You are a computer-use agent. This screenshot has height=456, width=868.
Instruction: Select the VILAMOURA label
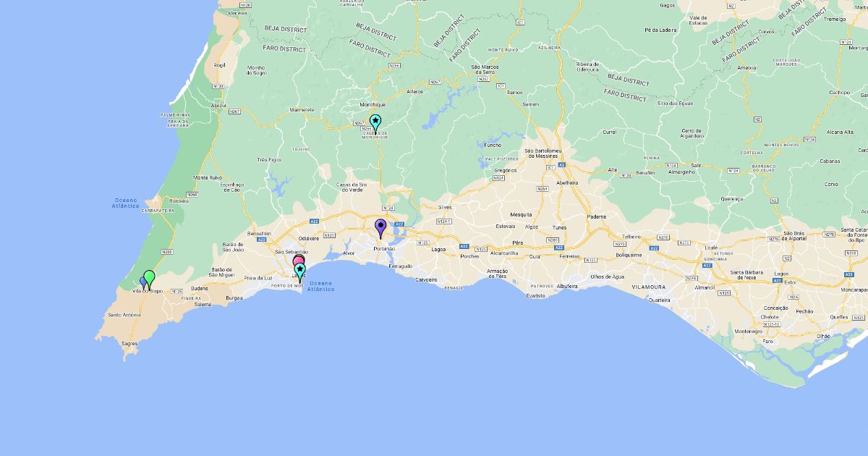click(x=647, y=287)
